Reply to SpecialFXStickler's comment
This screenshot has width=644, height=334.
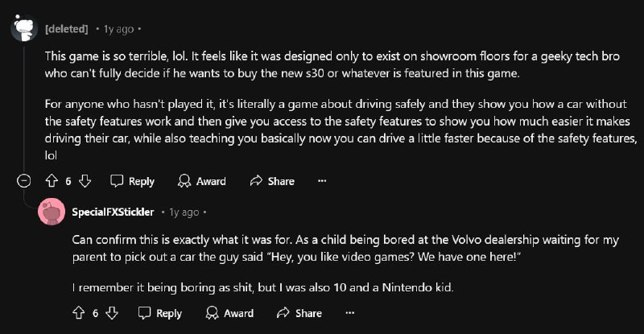[159, 313]
